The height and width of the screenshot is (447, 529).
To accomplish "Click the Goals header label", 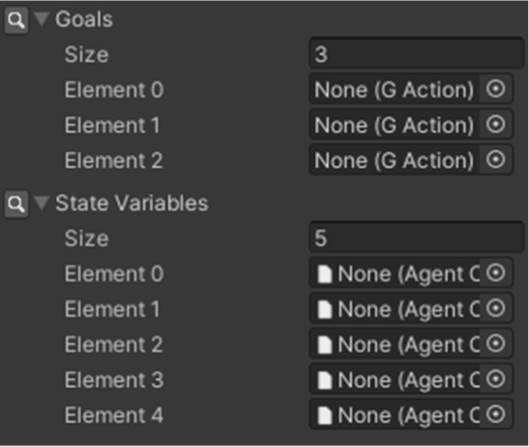I will [84, 19].
